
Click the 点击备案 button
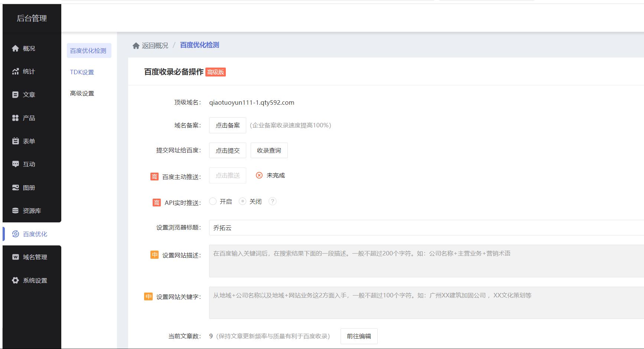pos(228,125)
